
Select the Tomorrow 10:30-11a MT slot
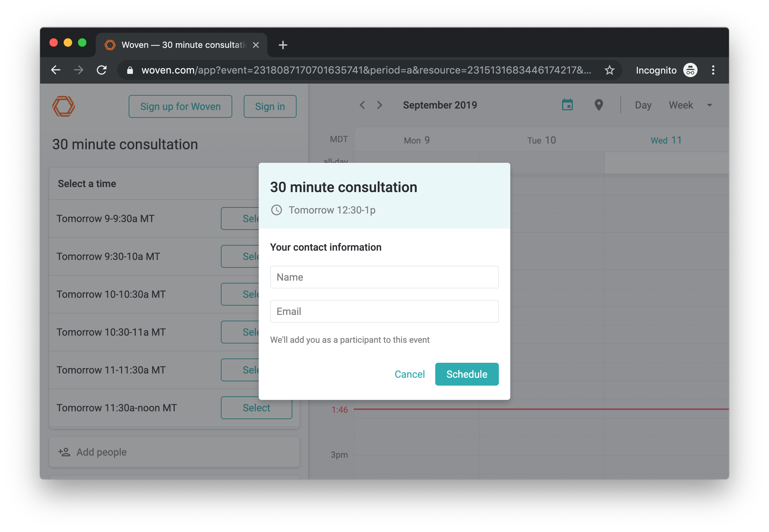pyautogui.click(x=240, y=332)
